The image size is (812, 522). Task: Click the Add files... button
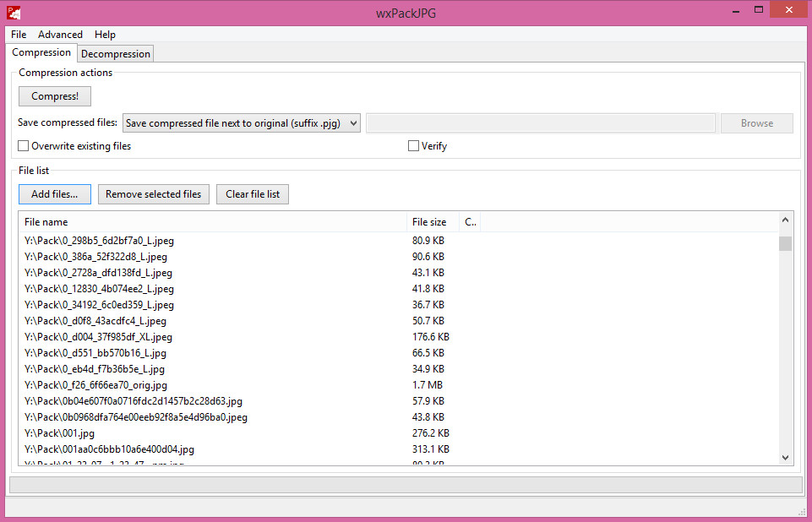pos(55,194)
